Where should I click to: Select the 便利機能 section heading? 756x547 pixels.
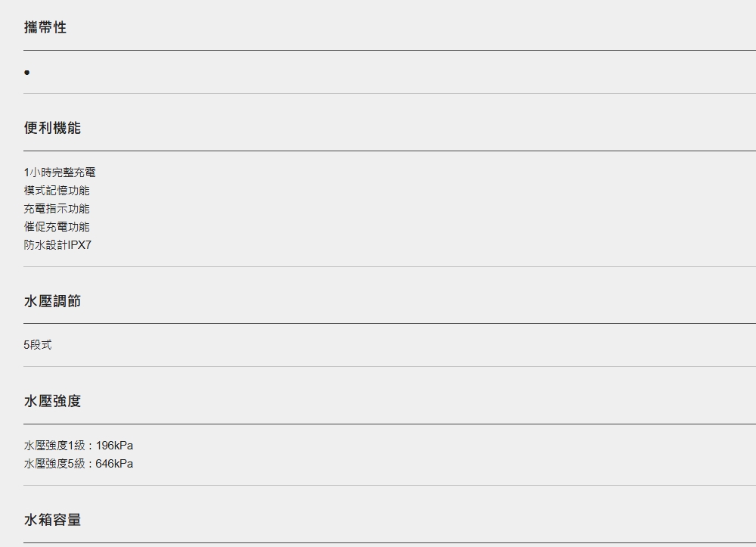click(53, 128)
